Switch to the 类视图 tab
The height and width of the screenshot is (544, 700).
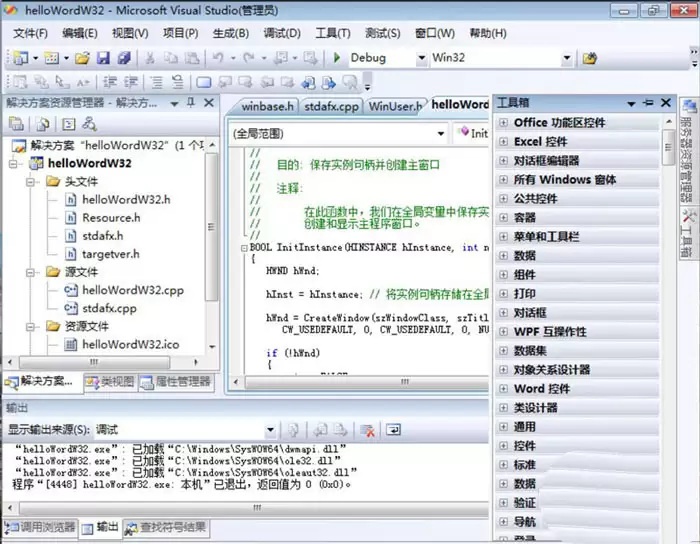[x=110, y=381]
